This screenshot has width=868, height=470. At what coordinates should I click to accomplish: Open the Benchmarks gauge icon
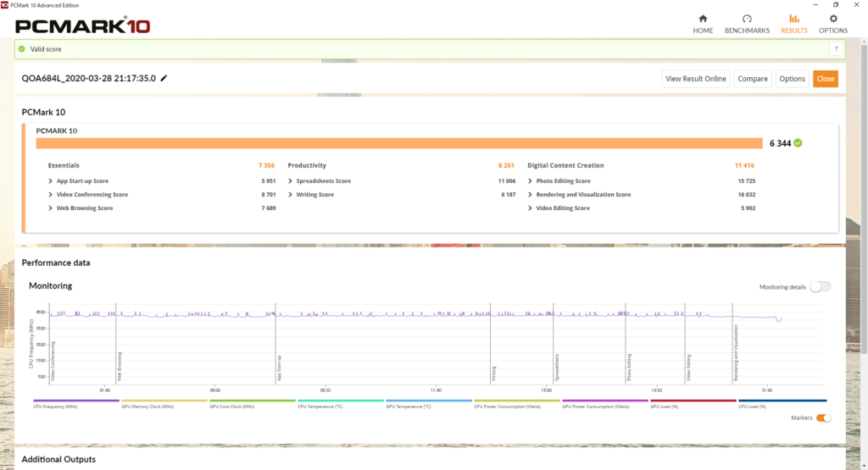click(747, 19)
